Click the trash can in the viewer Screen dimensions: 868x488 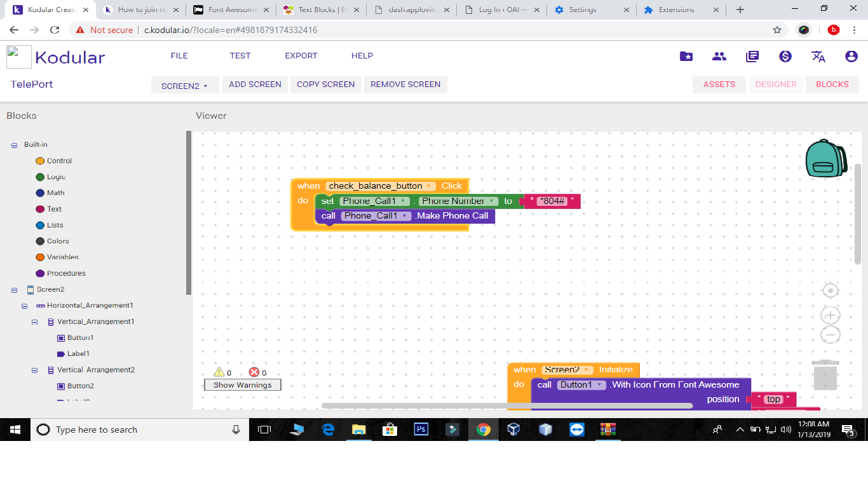pyautogui.click(x=825, y=375)
